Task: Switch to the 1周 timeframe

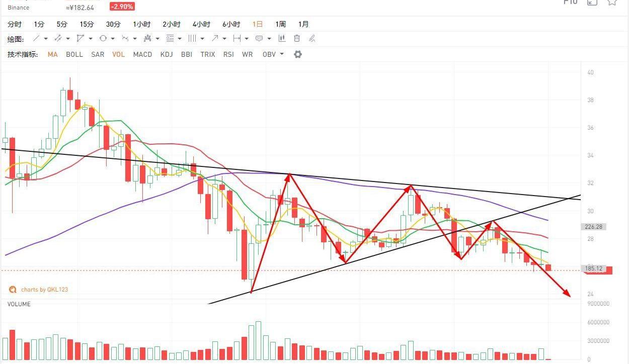Action: coord(280,24)
